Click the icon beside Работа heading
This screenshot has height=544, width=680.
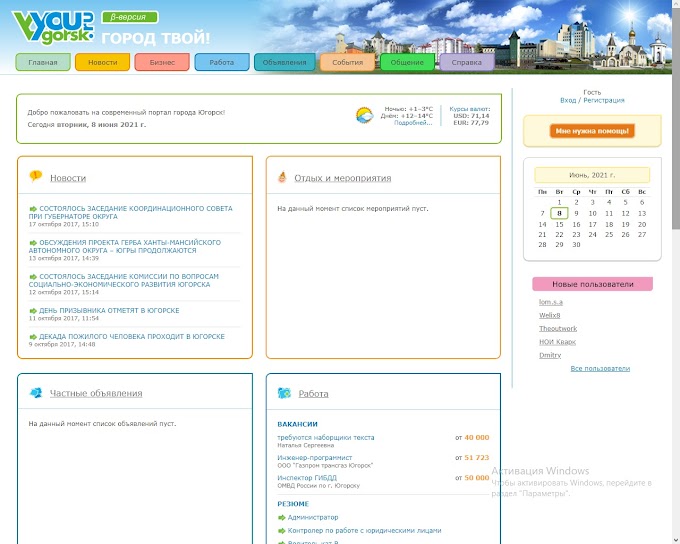[x=284, y=393]
